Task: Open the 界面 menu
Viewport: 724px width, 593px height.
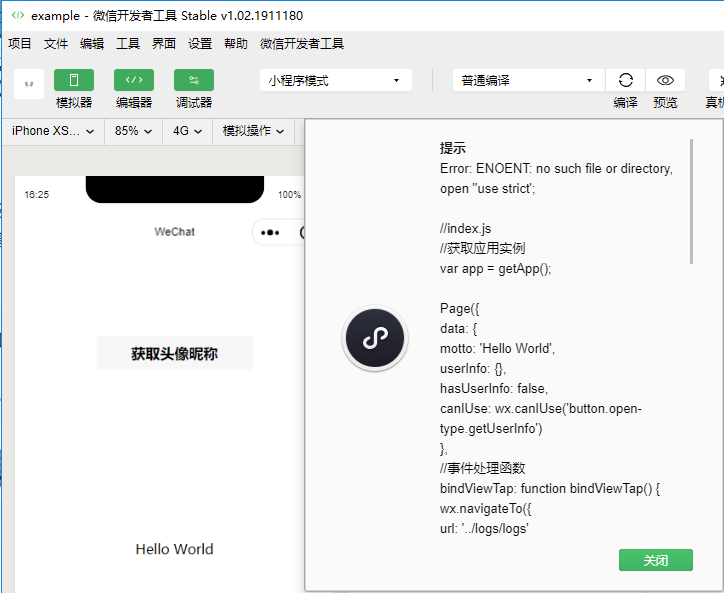Action: [x=164, y=43]
